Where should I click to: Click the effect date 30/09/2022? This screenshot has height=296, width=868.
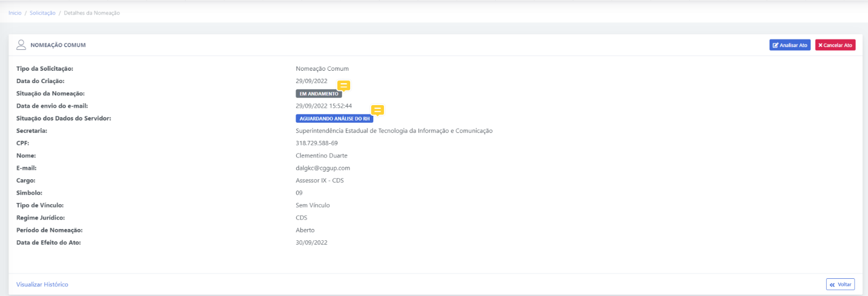click(x=311, y=242)
